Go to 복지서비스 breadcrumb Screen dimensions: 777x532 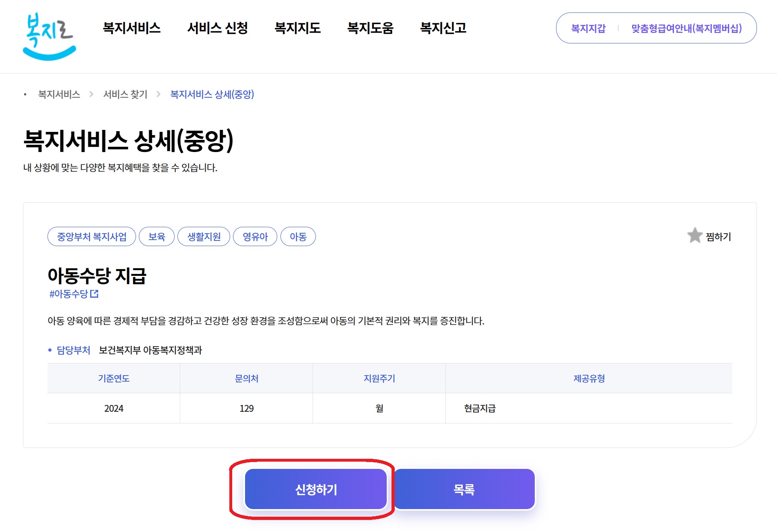click(x=59, y=94)
